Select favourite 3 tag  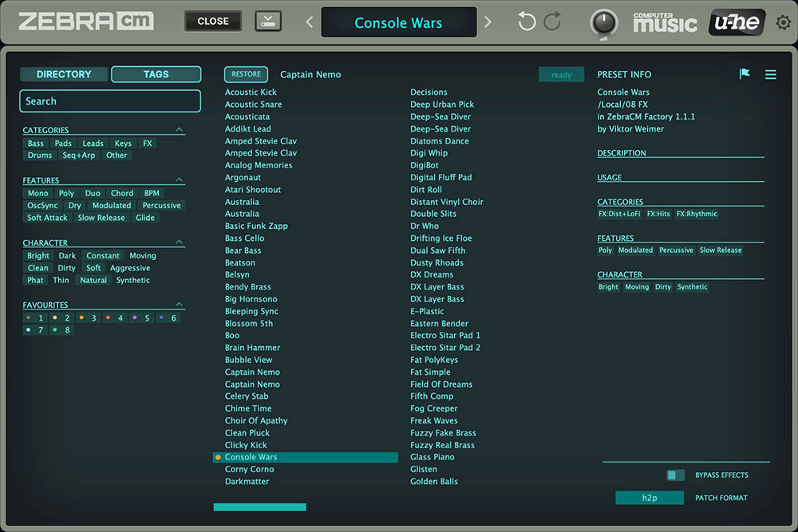[x=88, y=318]
